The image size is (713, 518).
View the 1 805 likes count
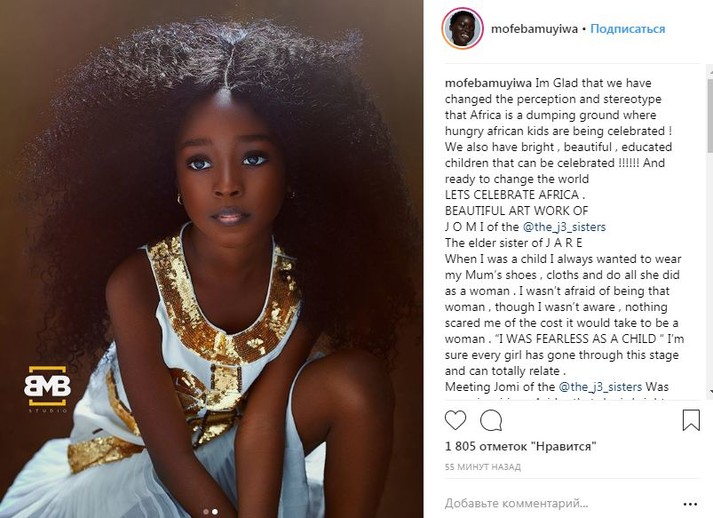coord(521,446)
